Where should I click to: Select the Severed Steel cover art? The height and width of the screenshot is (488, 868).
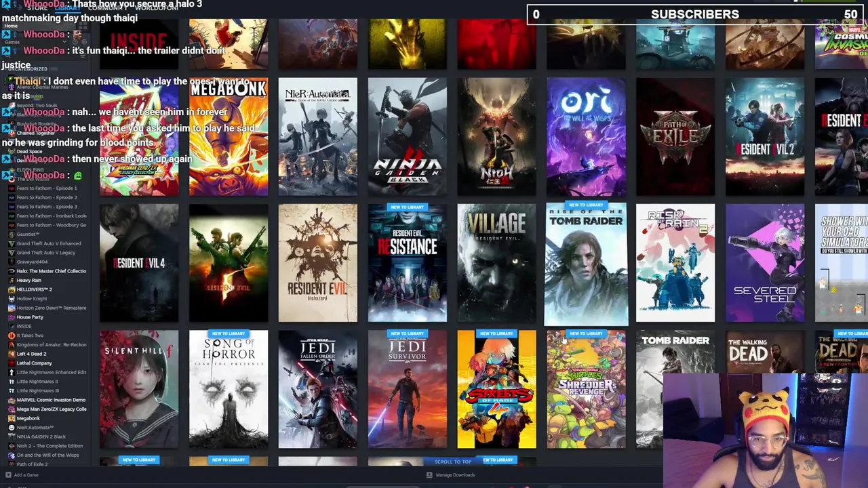[x=765, y=263]
